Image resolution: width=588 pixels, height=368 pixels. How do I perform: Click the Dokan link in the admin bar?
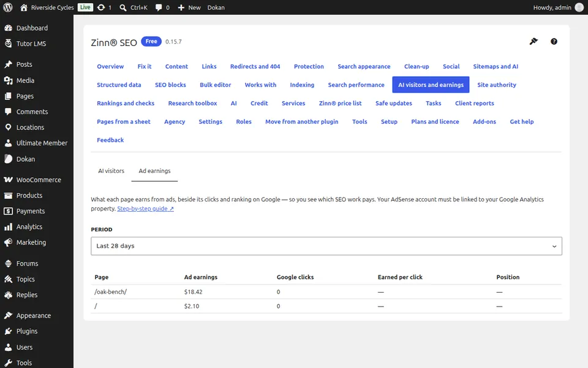pos(216,7)
